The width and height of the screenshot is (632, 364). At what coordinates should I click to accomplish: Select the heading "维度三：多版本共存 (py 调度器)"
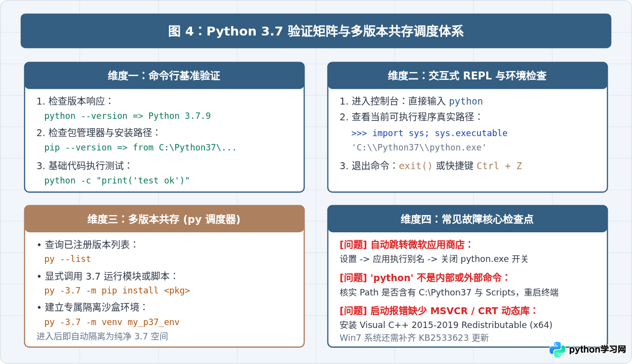tap(164, 219)
